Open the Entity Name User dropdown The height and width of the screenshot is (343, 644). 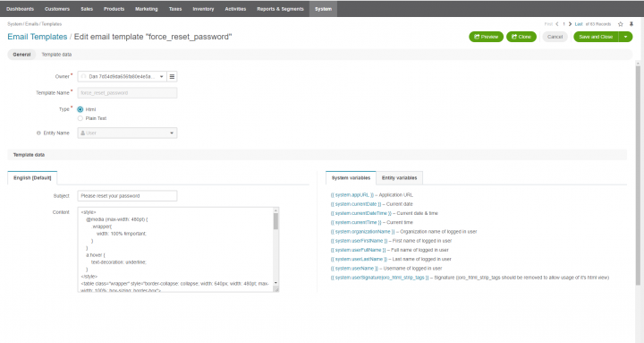pos(127,133)
